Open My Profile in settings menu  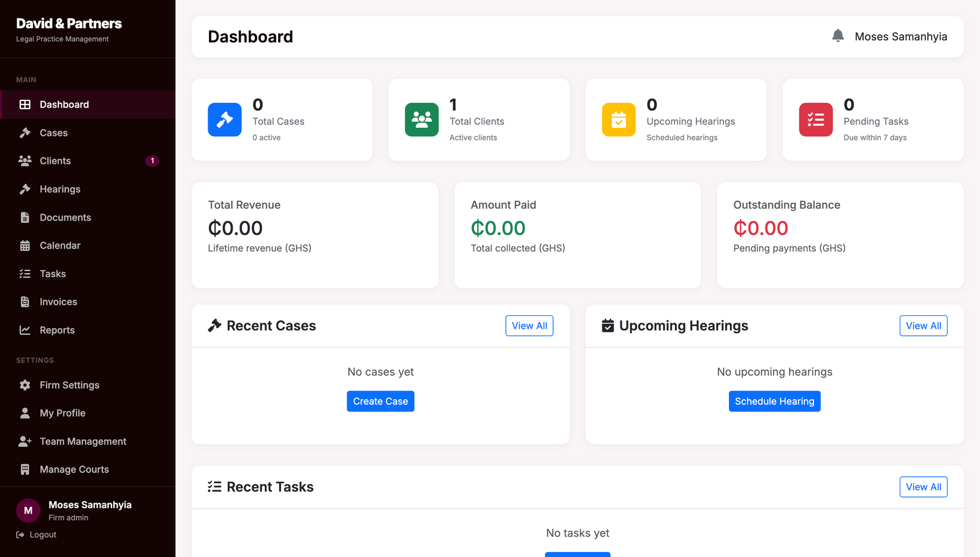point(88,413)
